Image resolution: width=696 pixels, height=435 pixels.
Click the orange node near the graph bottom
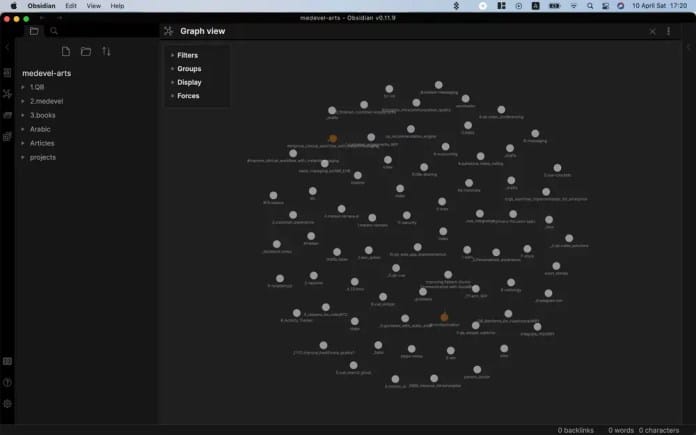pyautogui.click(x=444, y=317)
